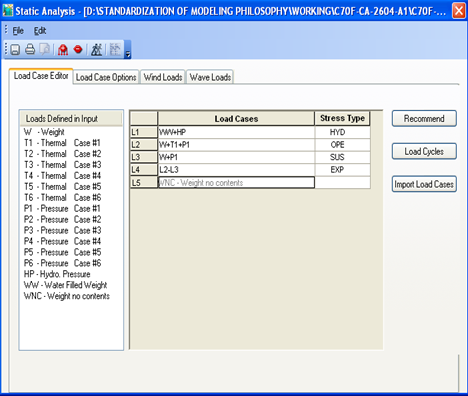This screenshot has height=396, width=468.
Task: Click the greyed grid toolbar icon
Action: 115,50
